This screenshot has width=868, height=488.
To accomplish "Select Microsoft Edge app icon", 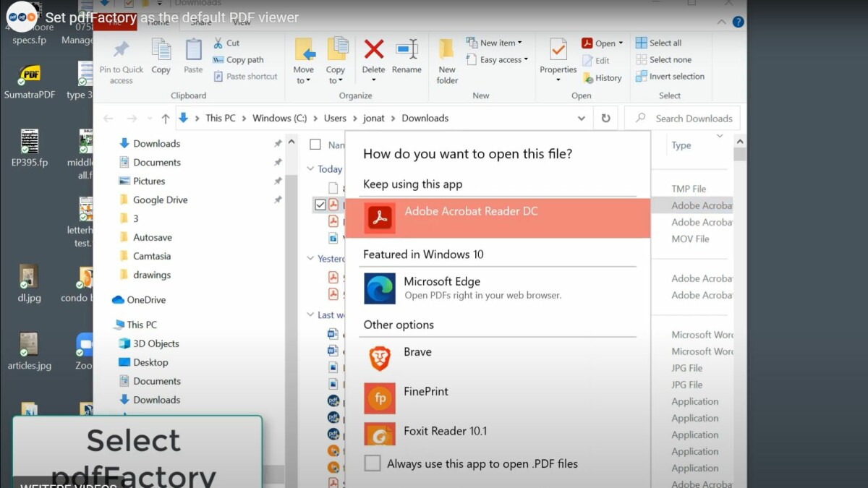I will tap(380, 288).
